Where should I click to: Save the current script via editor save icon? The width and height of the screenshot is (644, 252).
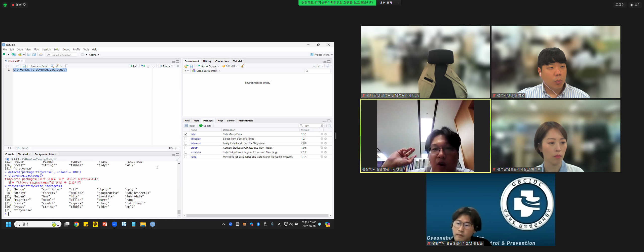[24, 66]
